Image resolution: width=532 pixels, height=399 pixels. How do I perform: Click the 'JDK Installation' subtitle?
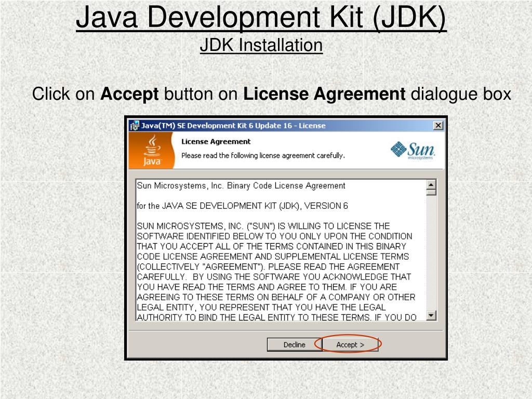click(x=261, y=45)
